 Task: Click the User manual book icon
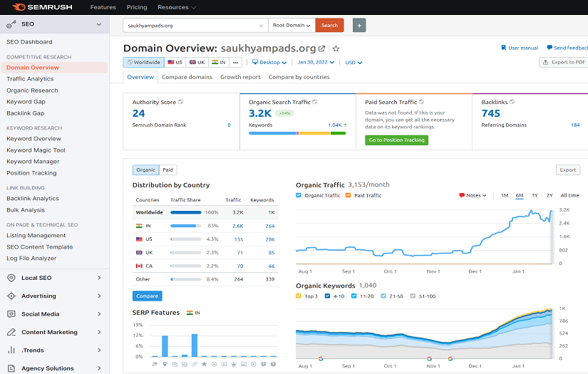click(504, 48)
